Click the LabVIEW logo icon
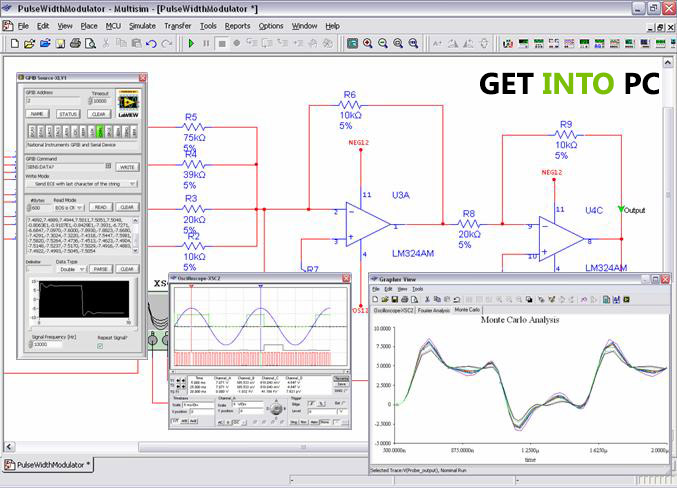This screenshot has height=488, width=677. click(128, 102)
